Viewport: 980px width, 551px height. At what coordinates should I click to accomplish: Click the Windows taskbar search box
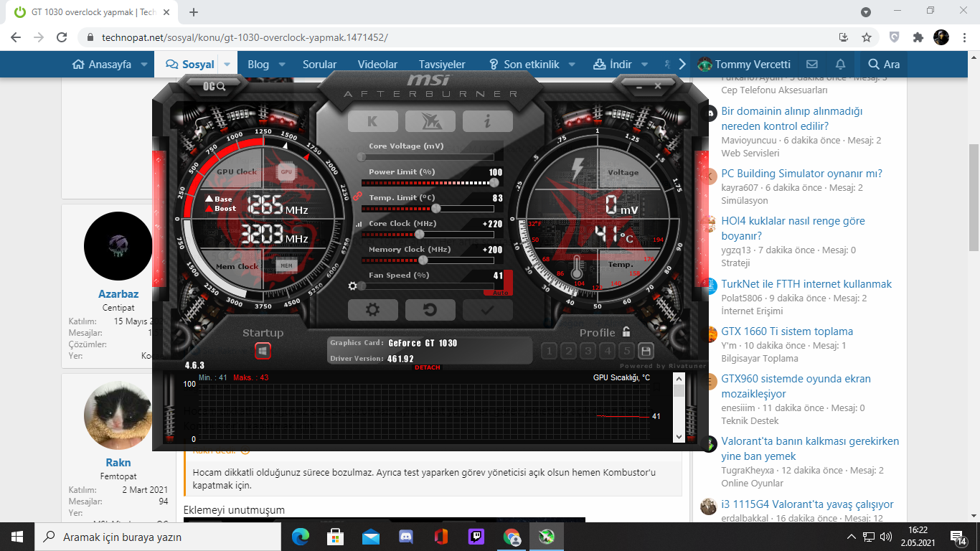point(159,537)
